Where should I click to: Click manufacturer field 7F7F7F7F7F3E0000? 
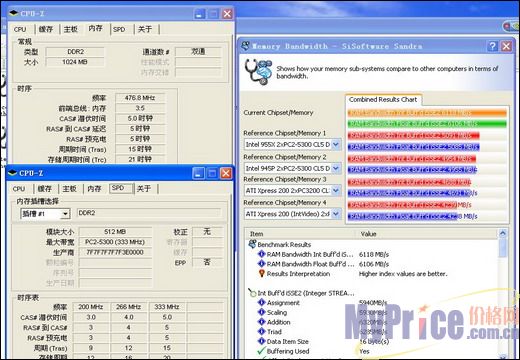(115, 252)
